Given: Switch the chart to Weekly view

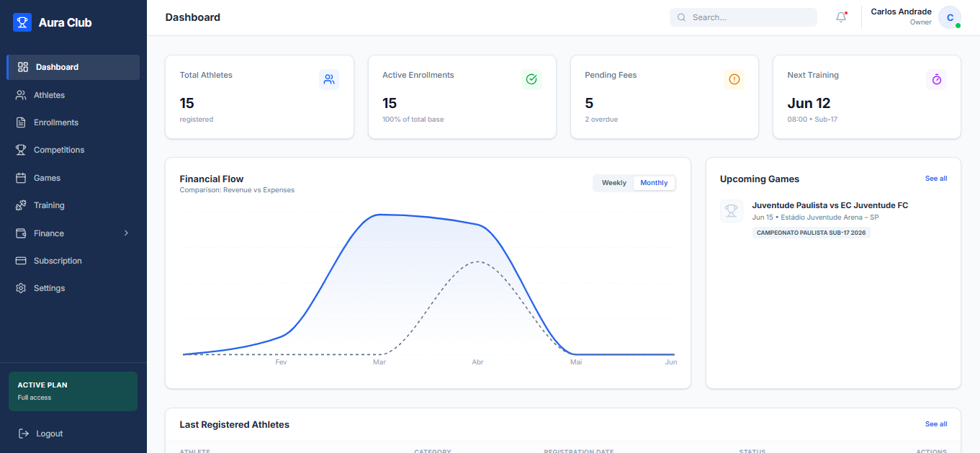Looking at the screenshot, I should click(x=614, y=183).
